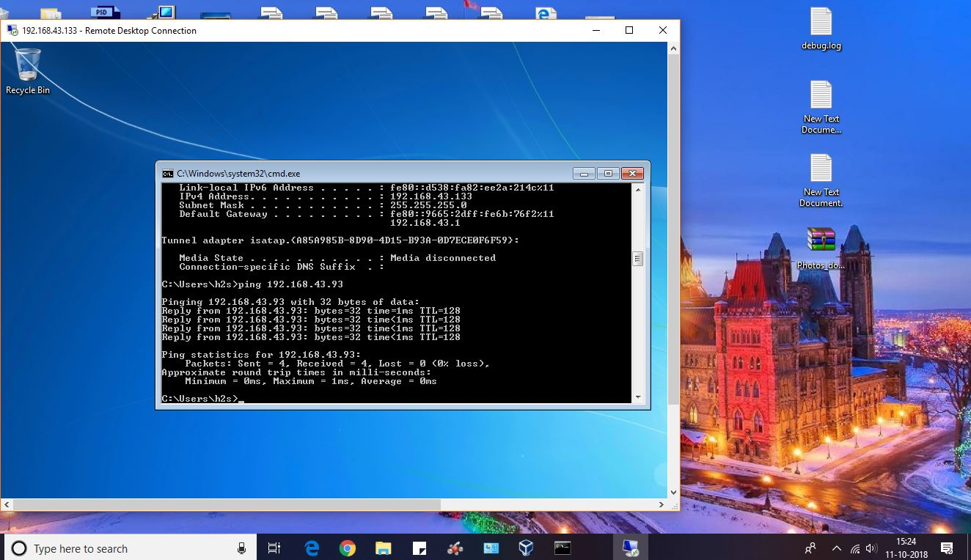Viewport: 971px width, 560px height.
Task: Open Task View from the taskbar
Action: point(274,548)
